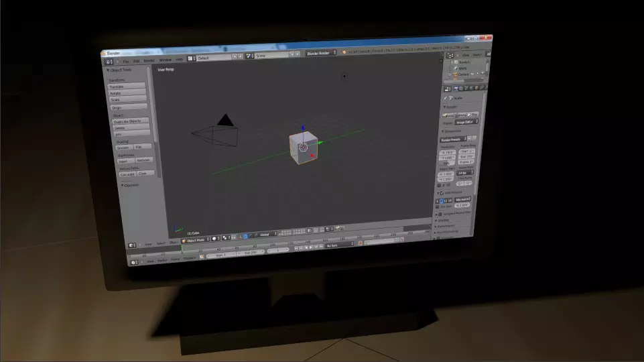Click the layer buttons grid in the viewport header
The height and width of the screenshot is (362, 644).
tap(292, 232)
